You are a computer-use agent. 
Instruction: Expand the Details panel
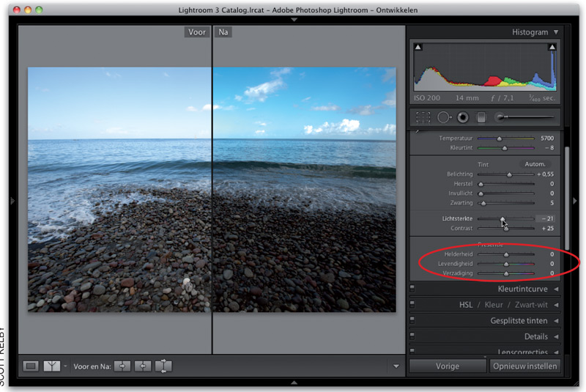click(x=556, y=337)
